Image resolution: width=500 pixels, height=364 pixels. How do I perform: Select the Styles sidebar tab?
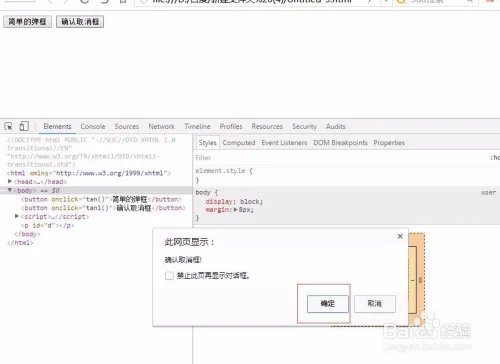208,143
